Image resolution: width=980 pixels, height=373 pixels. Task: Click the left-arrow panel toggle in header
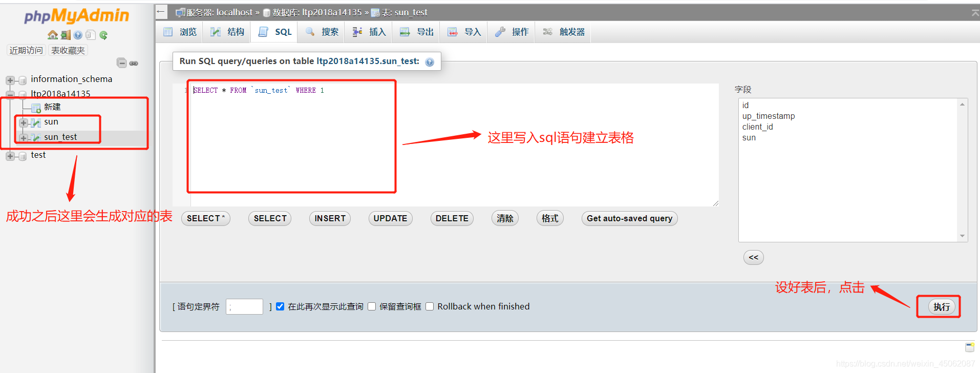click(161, 12)
